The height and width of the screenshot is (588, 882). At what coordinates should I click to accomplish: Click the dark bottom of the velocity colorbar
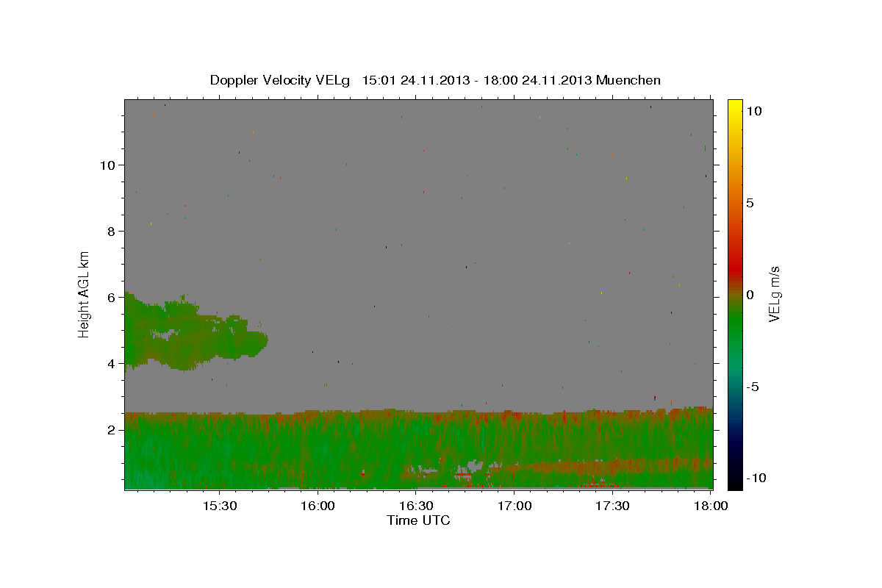pyautogui.click(x=735, y=478)
